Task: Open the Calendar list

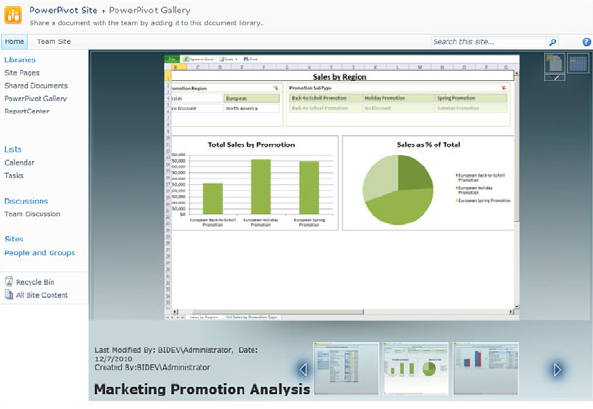Action: tap(19, 163)
